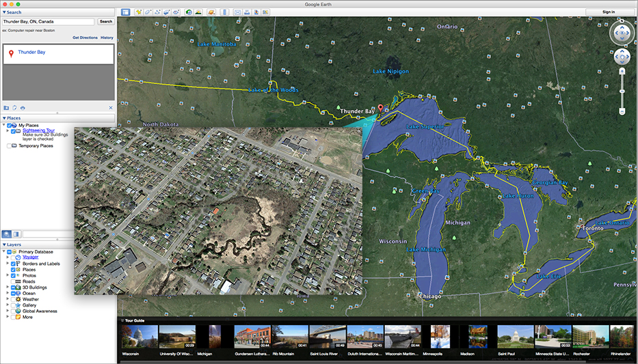Uncheck the My Places checkbox
Viewport: 638px width, 364px height.
(9, 126)
